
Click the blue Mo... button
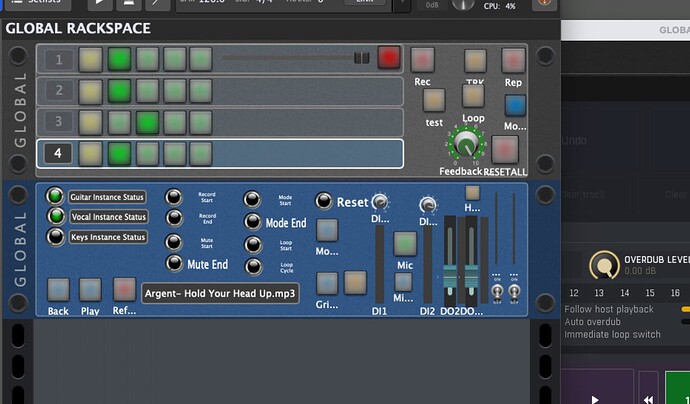tap(515, 106)
